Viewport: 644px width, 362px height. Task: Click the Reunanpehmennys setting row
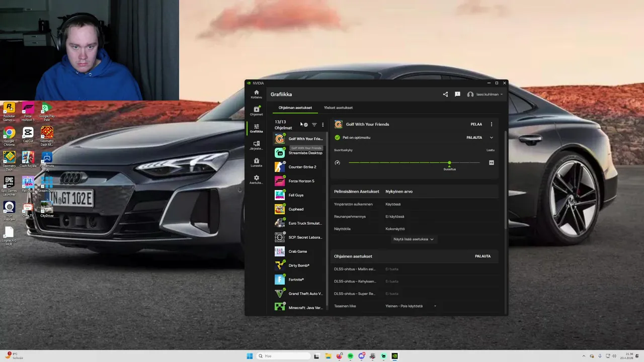pyautogui.click(x=415, y=217)
